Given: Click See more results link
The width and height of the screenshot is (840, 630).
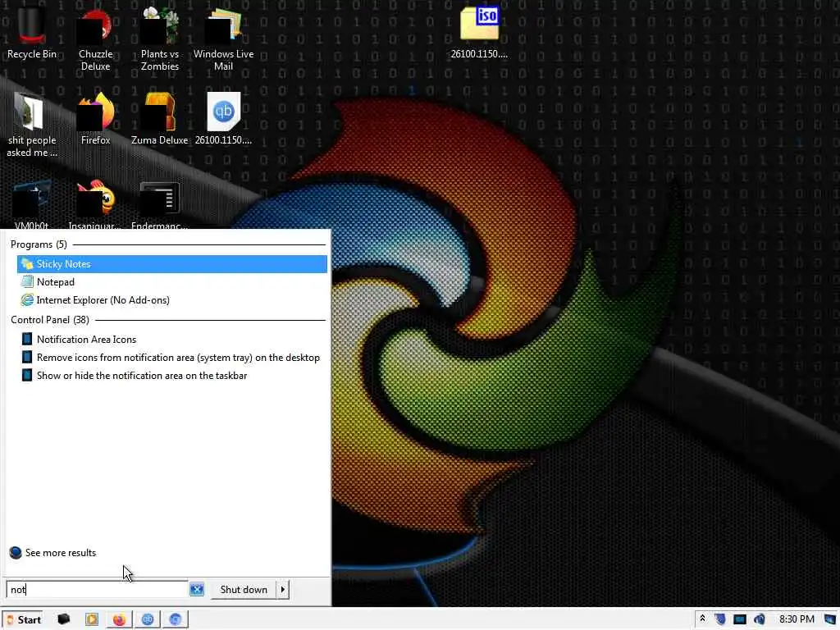Looking at the screenshot, I should [52, 553].
